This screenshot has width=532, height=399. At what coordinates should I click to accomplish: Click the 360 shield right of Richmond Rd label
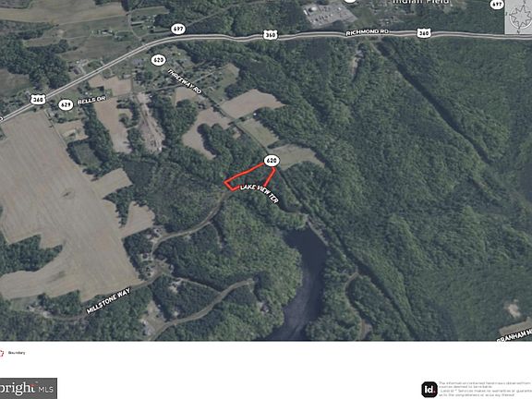pos(423,33)
